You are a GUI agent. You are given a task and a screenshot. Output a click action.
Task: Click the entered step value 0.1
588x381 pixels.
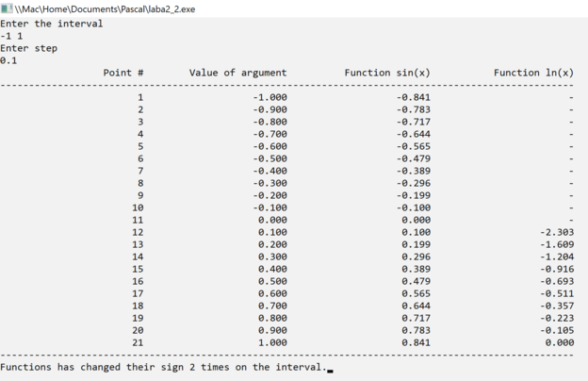8,60
